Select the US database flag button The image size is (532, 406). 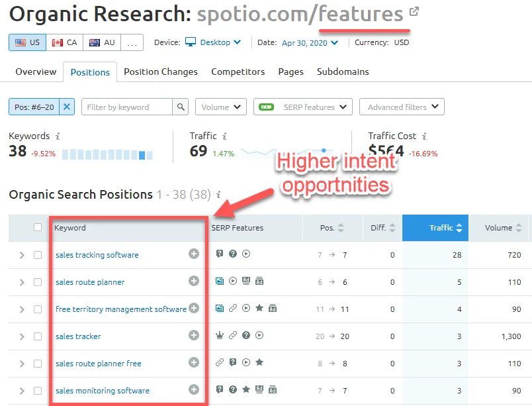(28, 42)
